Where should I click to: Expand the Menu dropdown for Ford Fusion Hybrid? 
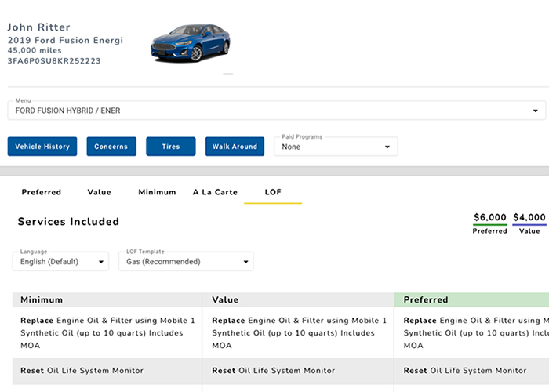(x=277, y=111)
